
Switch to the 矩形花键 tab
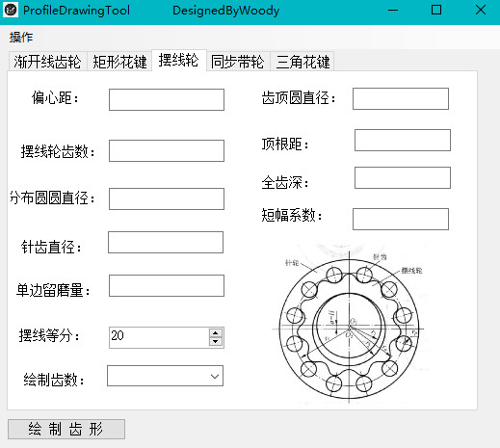point(119,62)
